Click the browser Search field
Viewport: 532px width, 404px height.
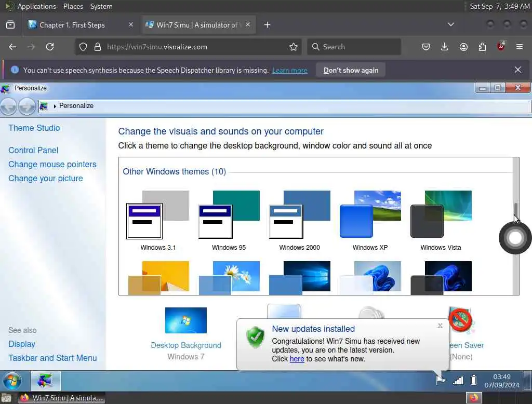354,47
